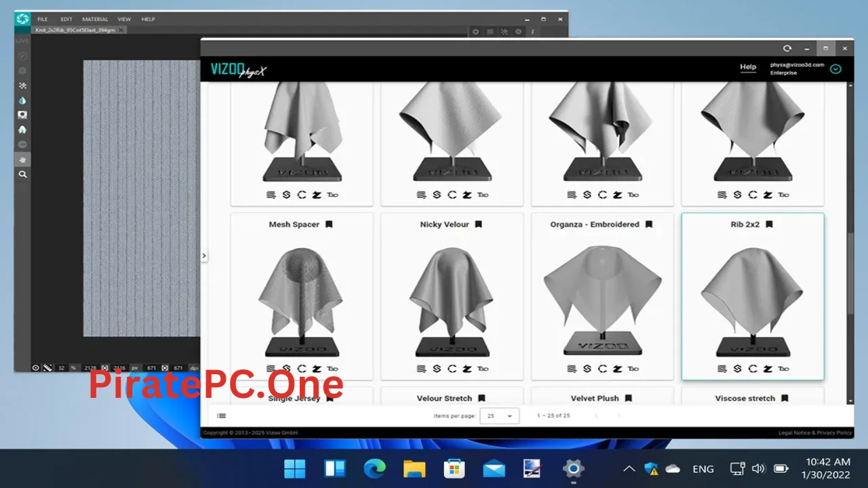
Task: Open File Explorer from the taskbar
Action: click(x=414, y=468)
